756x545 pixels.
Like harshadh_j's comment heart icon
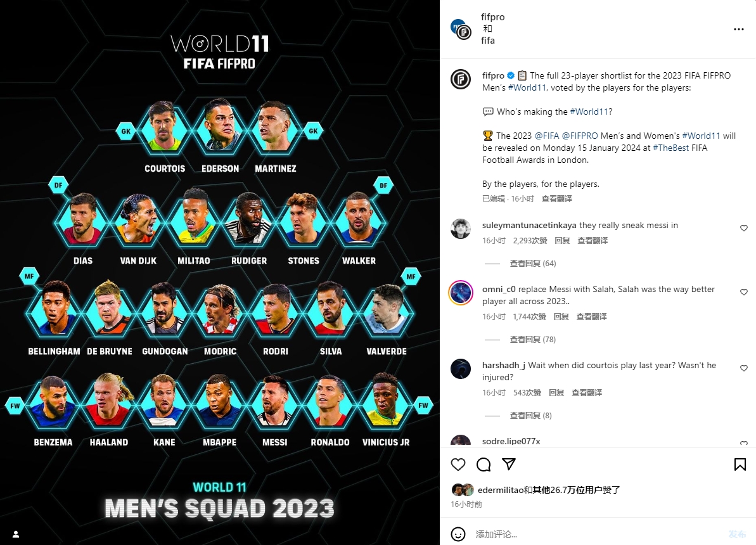click(744, 368)
